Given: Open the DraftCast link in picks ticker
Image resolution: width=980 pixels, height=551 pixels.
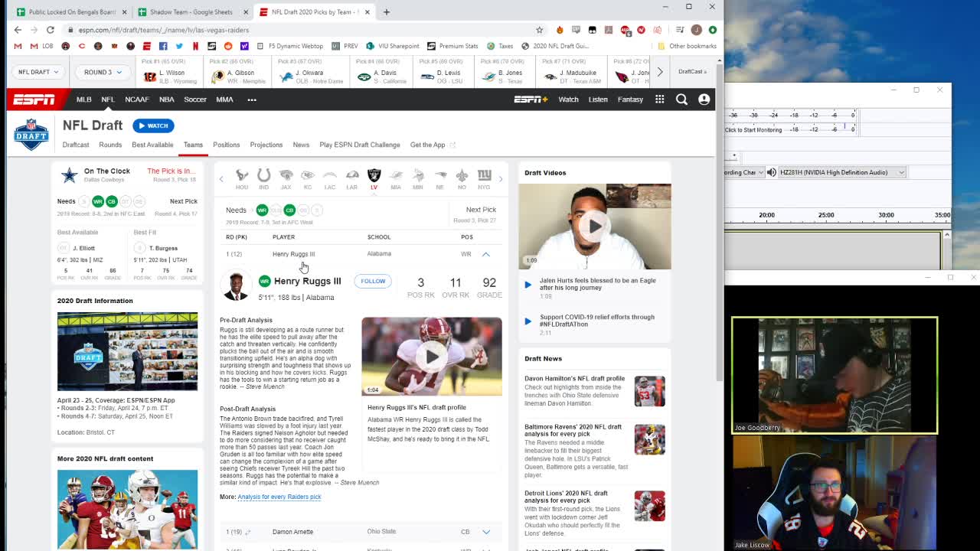Looking at the screenshot, I should [691, 72].
